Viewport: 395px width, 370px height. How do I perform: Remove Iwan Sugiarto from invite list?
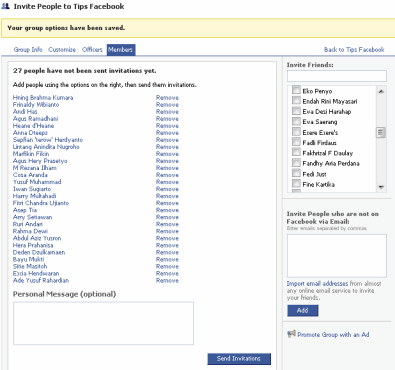point(167,189)
